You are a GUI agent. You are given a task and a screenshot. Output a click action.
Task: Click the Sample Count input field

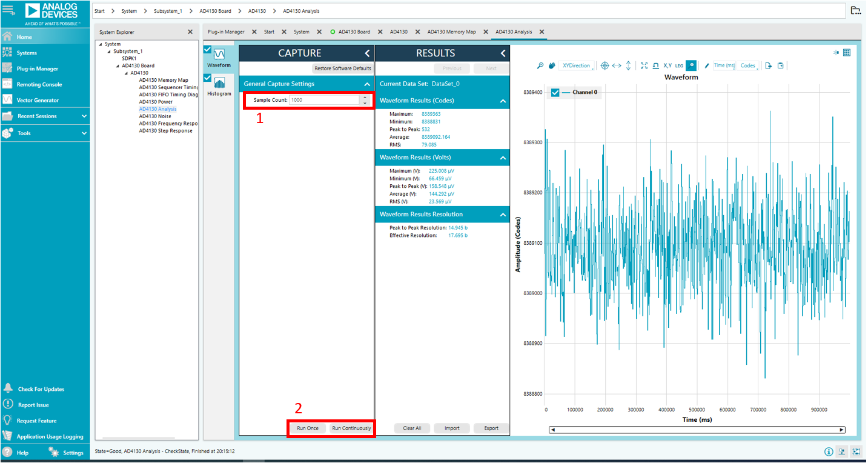(x=324, y=100)
